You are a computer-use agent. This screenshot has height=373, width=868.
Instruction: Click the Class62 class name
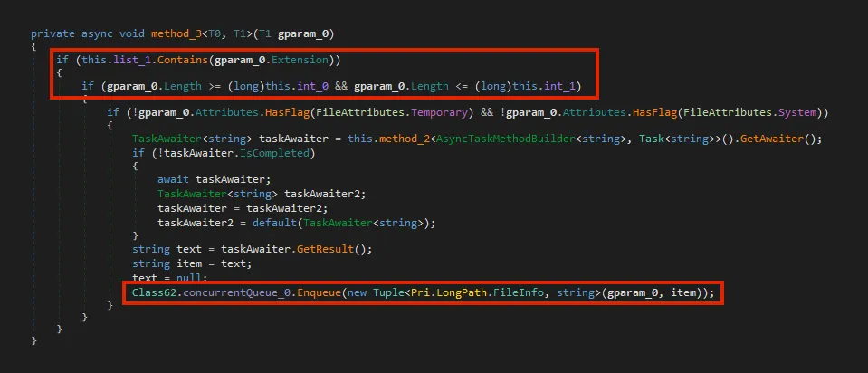pos(154,292)
